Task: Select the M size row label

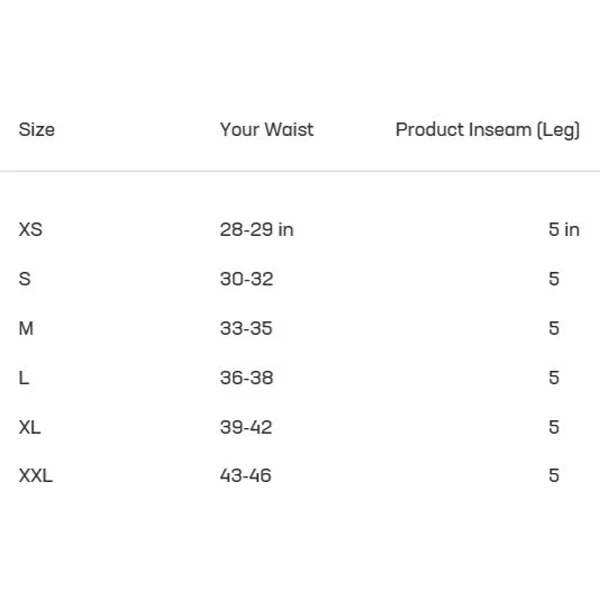Action: [x=26, y=328]
